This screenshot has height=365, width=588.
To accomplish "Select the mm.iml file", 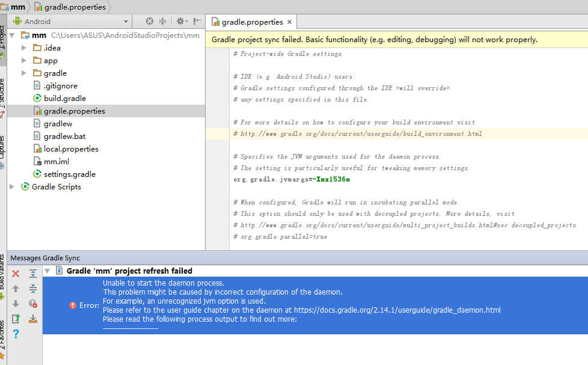I will pyautogui.click(x=57, y=162).
